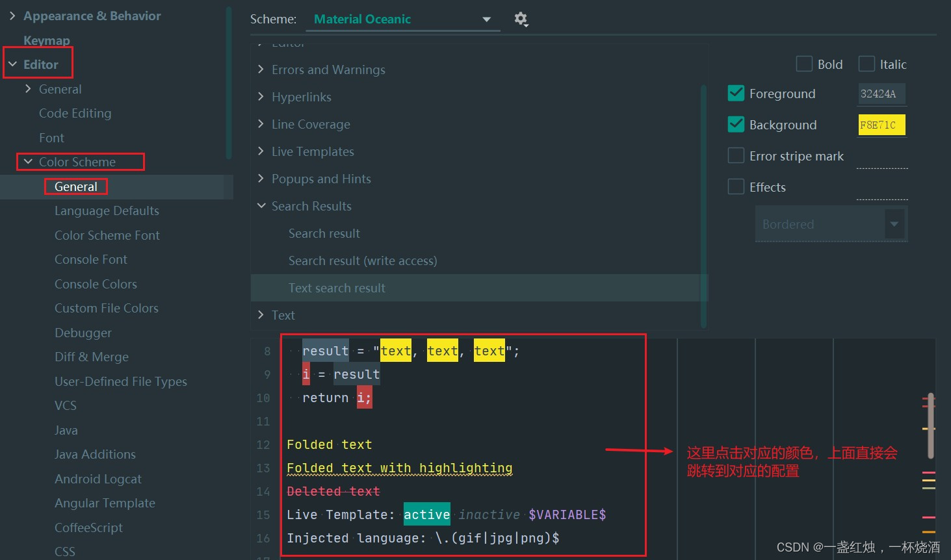Open Console Font page
The width and height of the screenshot is (951, 560).
pos(91,259)
